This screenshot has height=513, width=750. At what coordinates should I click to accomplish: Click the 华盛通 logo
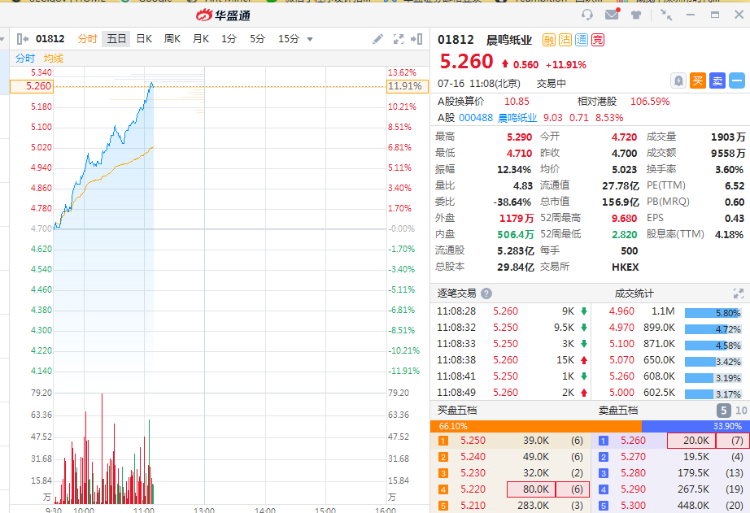[x=223, y=15]
